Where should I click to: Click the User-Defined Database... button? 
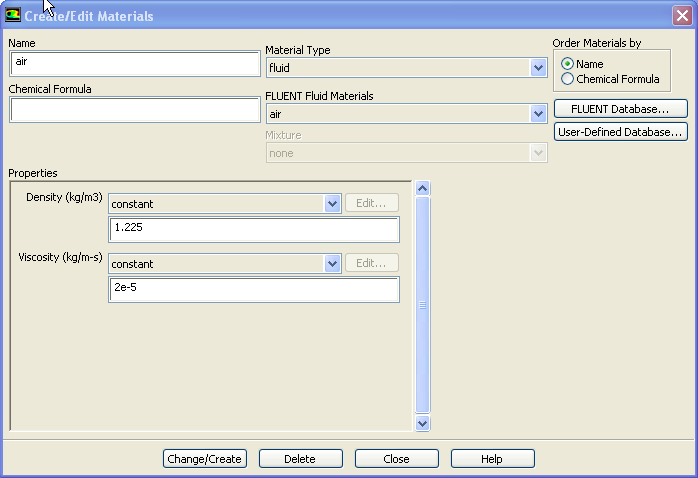coord(621,132)
